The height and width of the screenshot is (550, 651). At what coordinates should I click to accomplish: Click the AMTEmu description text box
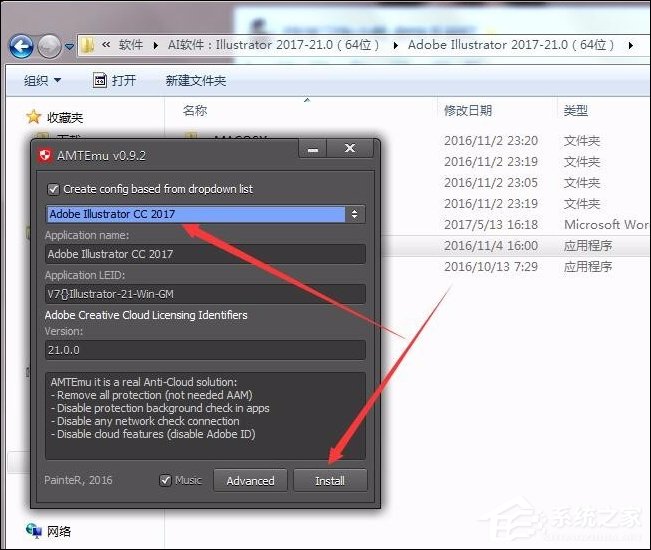pyautogui.click(x=205, y=416)
